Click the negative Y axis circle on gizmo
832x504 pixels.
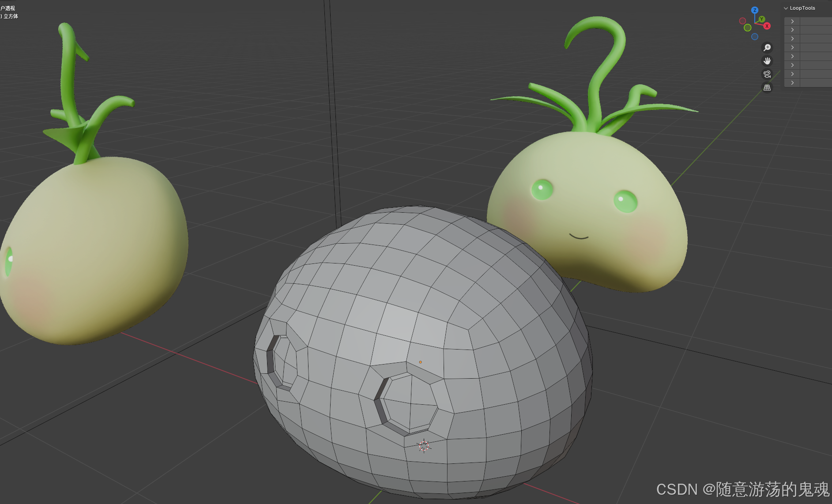pos(747,28)
